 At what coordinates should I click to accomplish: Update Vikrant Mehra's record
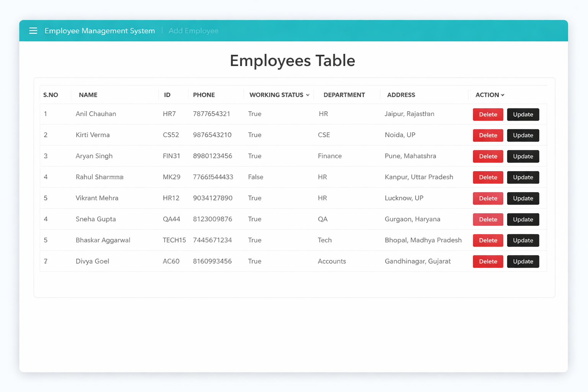pyautogui.click(x=523, y=198)
